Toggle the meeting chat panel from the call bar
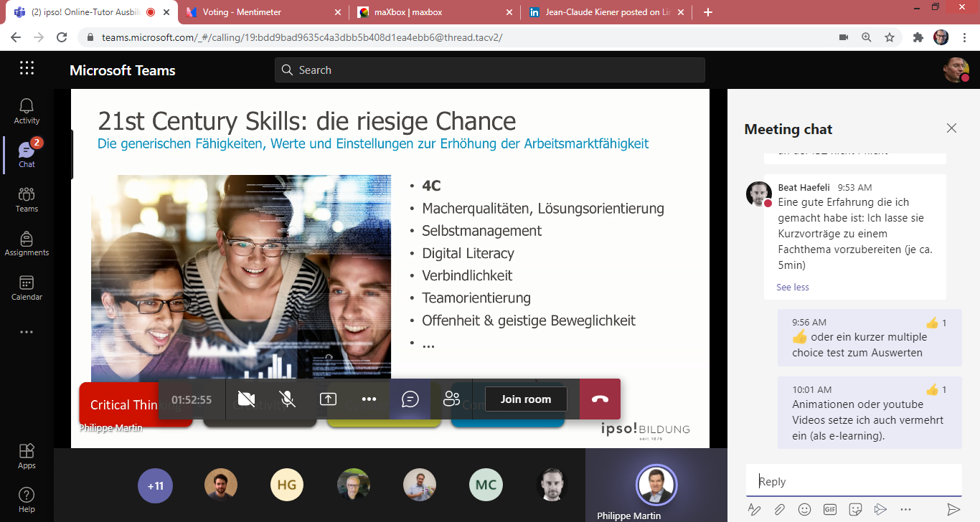 coord(410,399)
